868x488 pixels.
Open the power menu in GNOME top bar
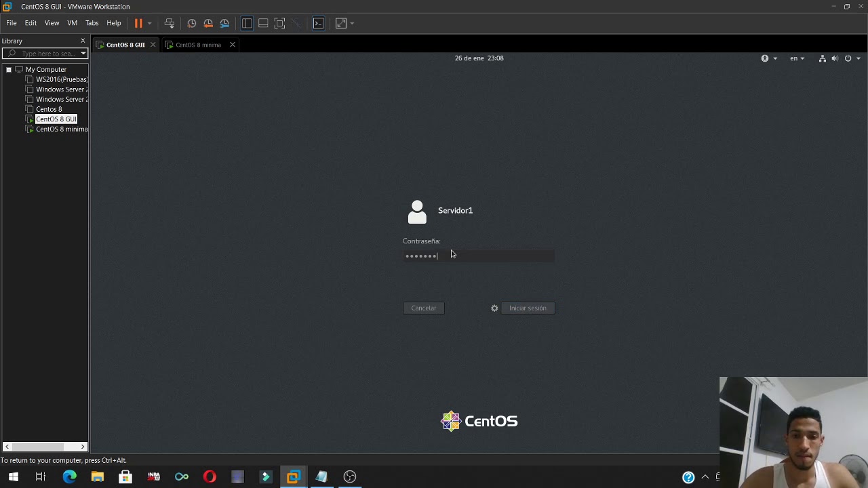pos(852,58)
